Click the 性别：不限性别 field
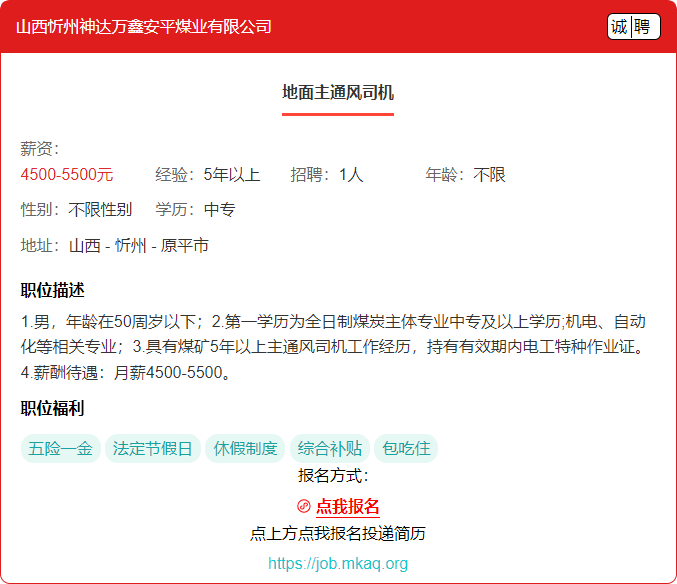 click(x=76, y=210)
